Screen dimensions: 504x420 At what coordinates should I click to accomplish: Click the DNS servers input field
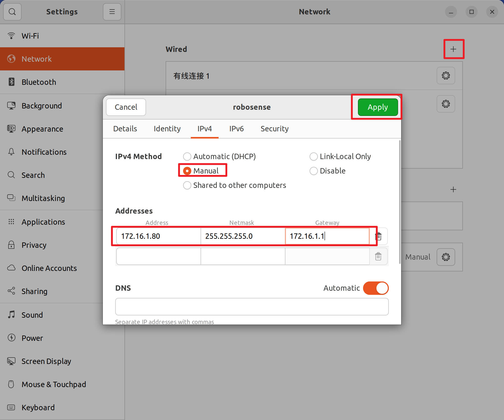point(252,307)
